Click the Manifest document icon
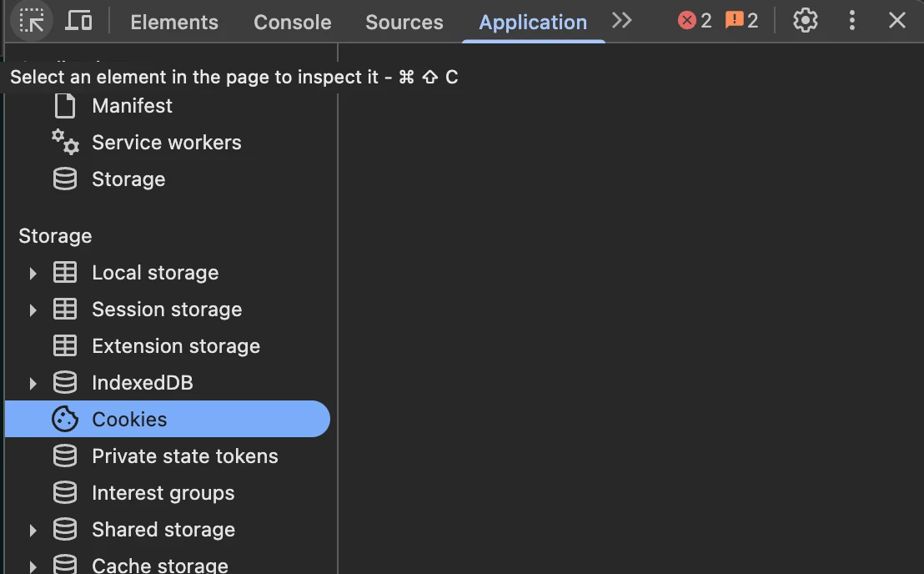Viewport: 924px width, 574px height. (65, 106)
